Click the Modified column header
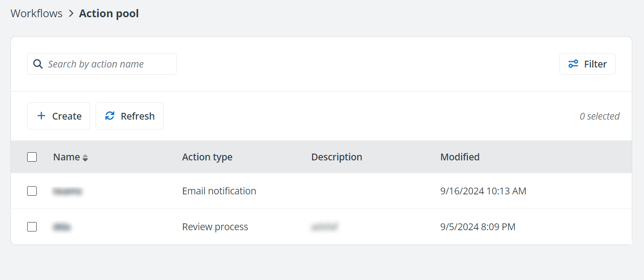This screenshot has height=280, width=644. pos(460,157)
